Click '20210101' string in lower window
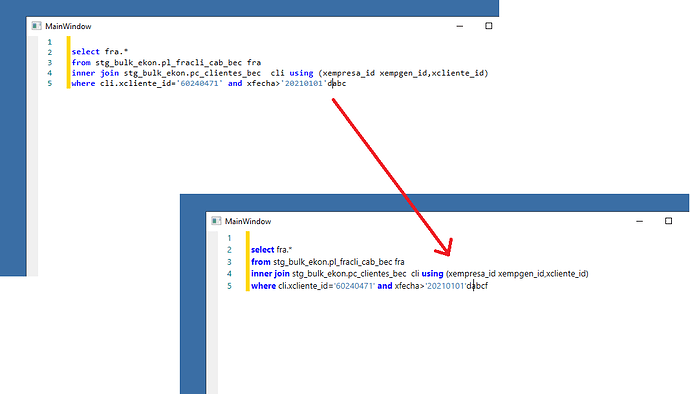This screenshot has width=690, height=394. (x=445, y=286)
